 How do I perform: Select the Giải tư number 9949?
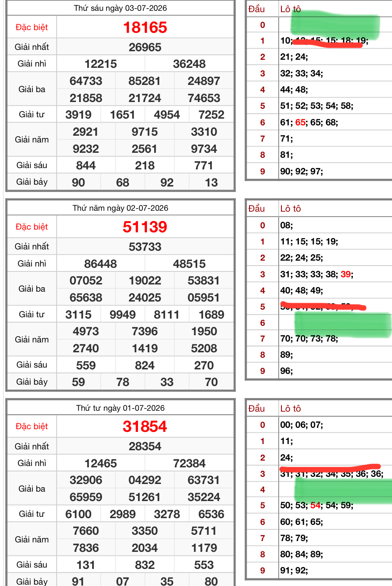coord(123,315)
